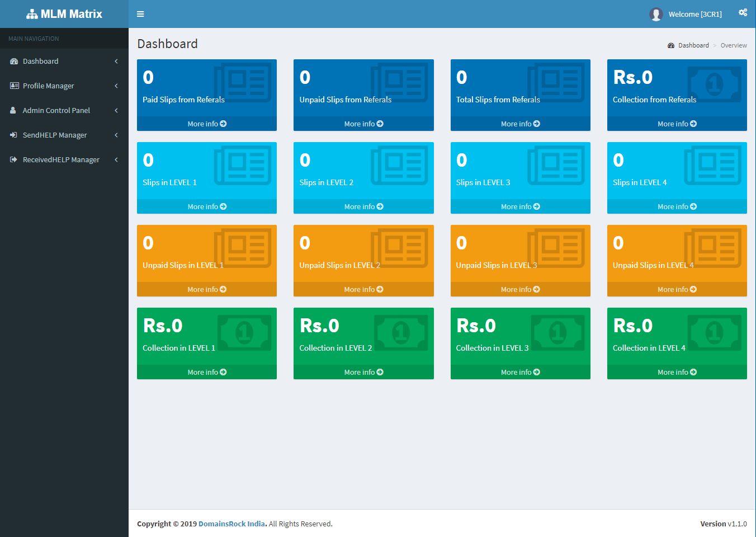
Task: Click the user avatar next to Welcome
Action: 656,15
